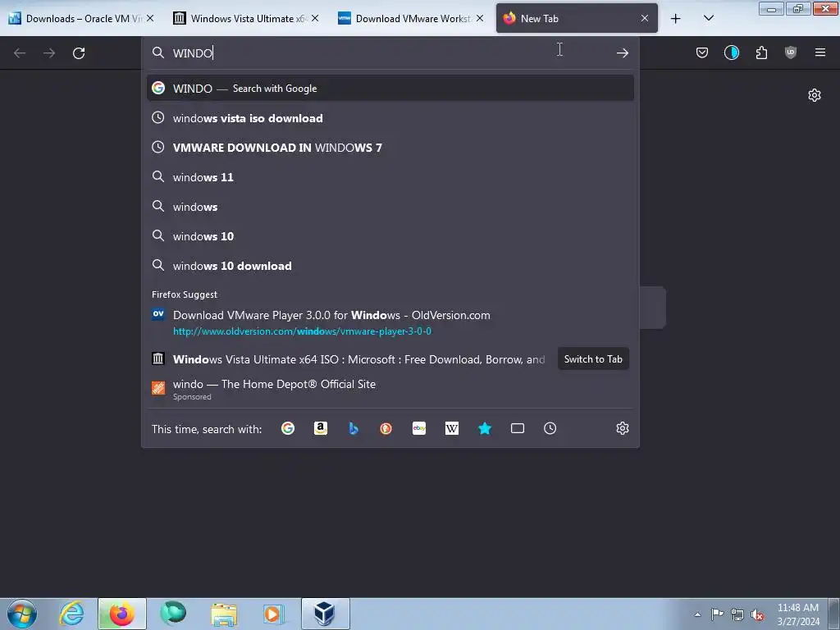Close the Download VMware Workstation tab

(480, 18)
